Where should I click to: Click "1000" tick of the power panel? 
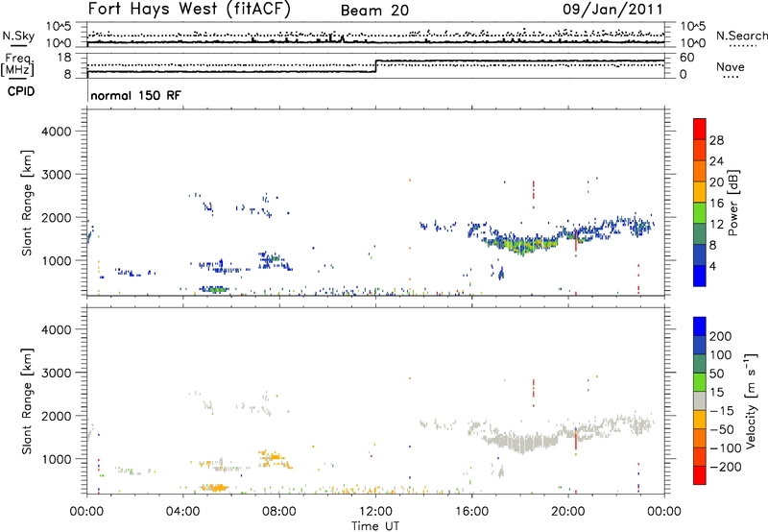tap(56, 260)
